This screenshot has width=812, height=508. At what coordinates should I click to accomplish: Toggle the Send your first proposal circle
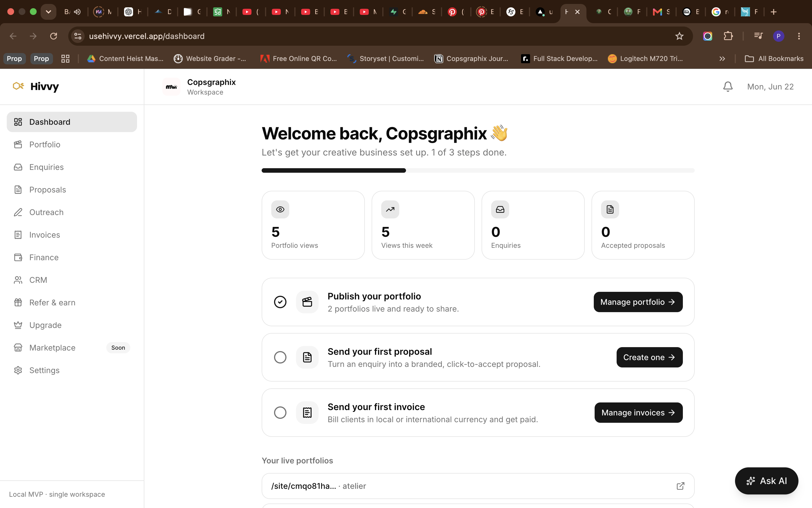280,357
